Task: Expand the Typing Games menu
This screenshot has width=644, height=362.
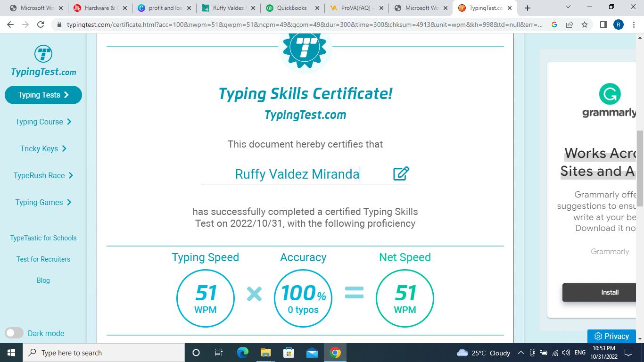Action: (43, 202)
